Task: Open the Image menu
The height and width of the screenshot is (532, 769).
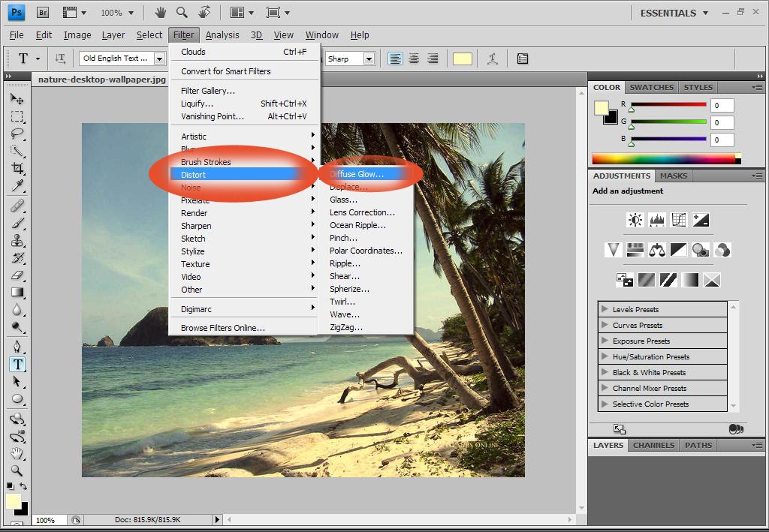Action: [x=77, y=35]
